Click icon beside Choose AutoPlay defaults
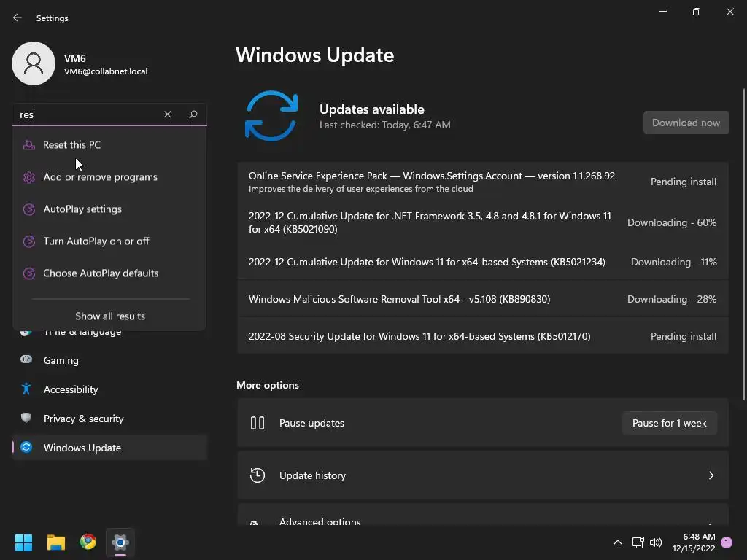This screenshot has width=747, height=560. (29, 273)
